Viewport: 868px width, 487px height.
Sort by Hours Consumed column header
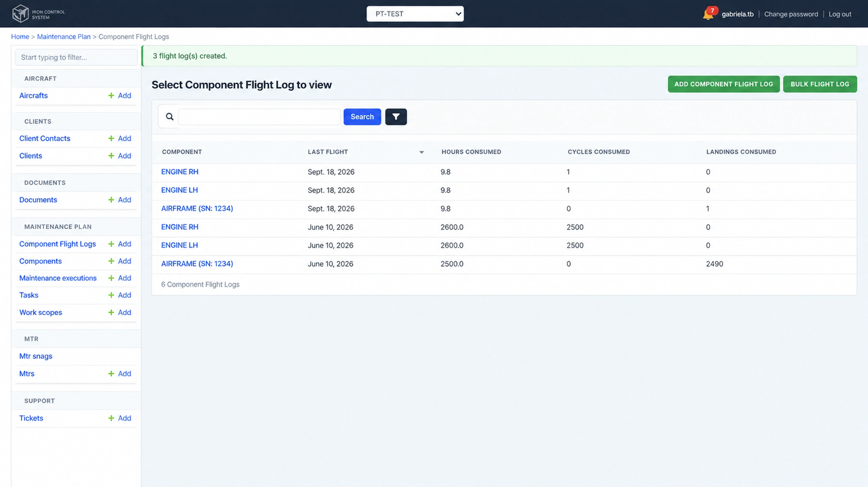click(471, 152)
